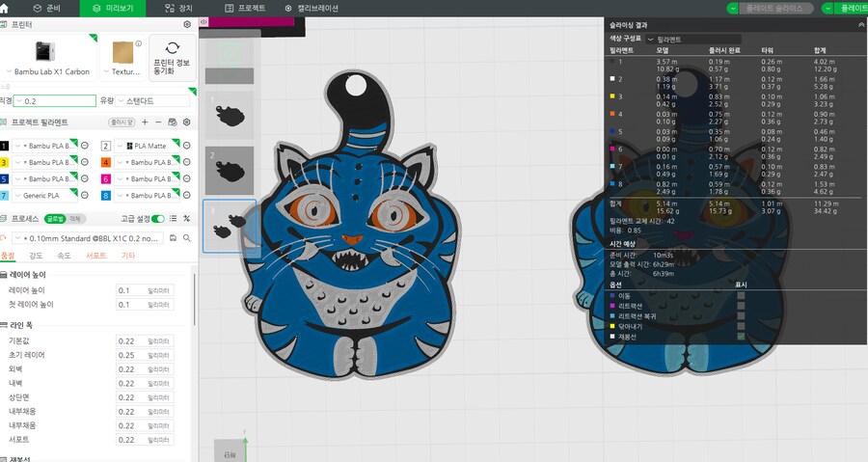The height and width of the screenshot is (462, 868).
Task: Open nozzle diameter 0.2 dropdown
Action: pos(54,100)
